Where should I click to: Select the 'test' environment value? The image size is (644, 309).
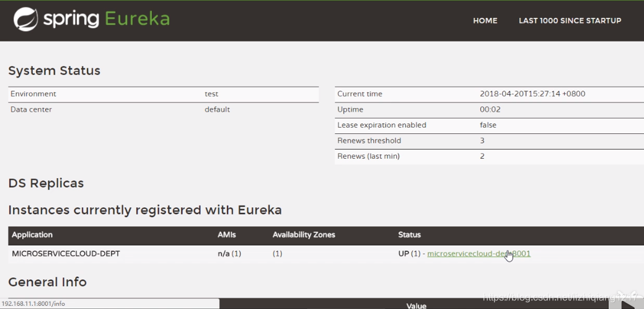pos(211,94)
